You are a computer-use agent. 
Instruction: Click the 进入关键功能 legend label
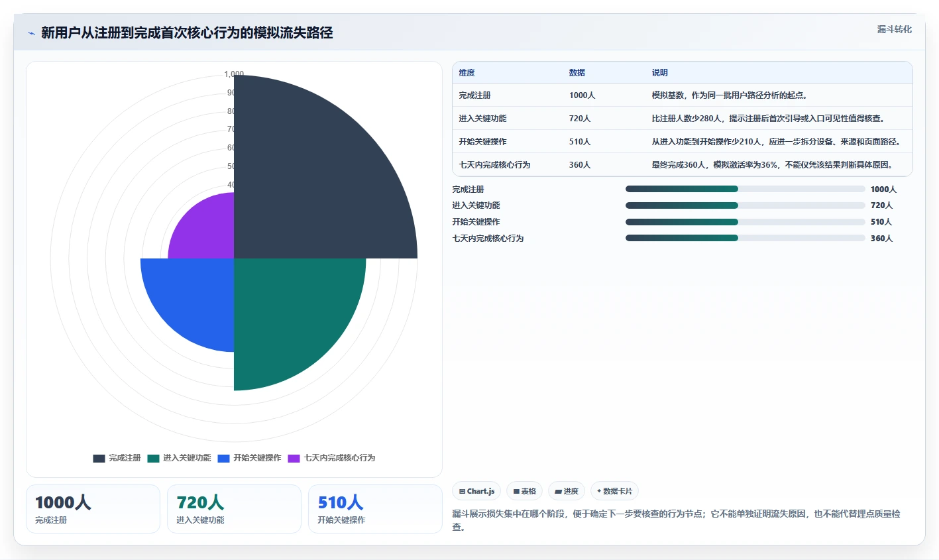187,458
